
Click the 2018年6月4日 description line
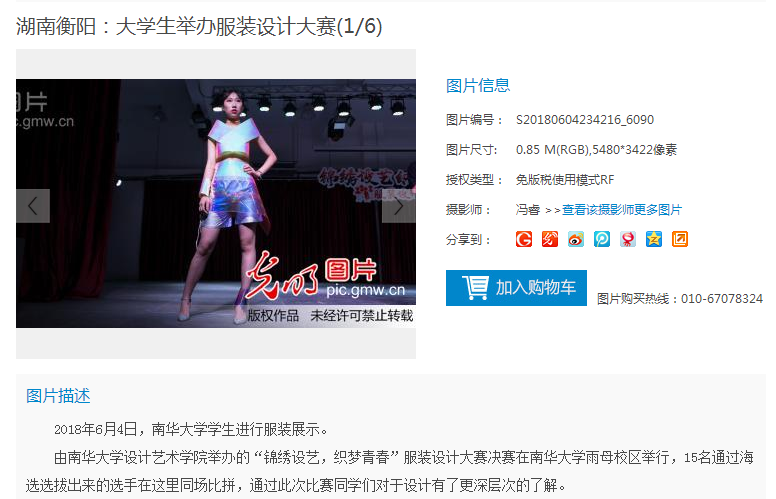coord(191,429)
